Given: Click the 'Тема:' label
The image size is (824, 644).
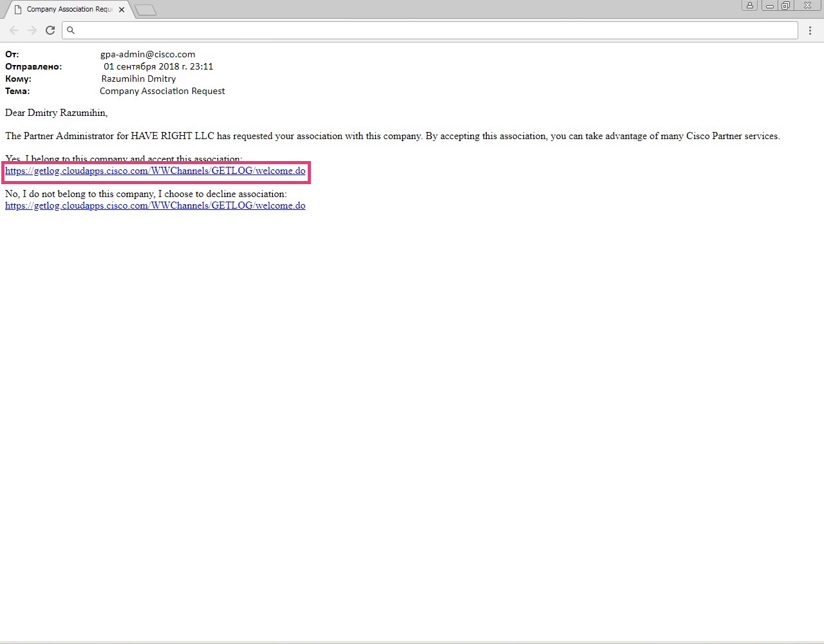Looking at the screenshot, I should (17, 91).
